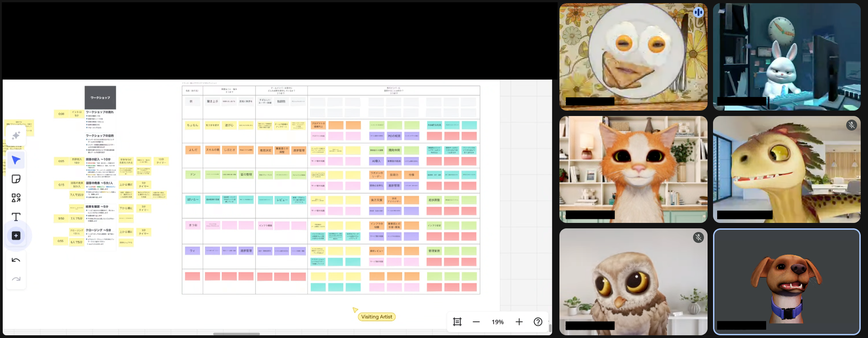Undo the last action
This screenshot has width=868, height=338.
16,260
